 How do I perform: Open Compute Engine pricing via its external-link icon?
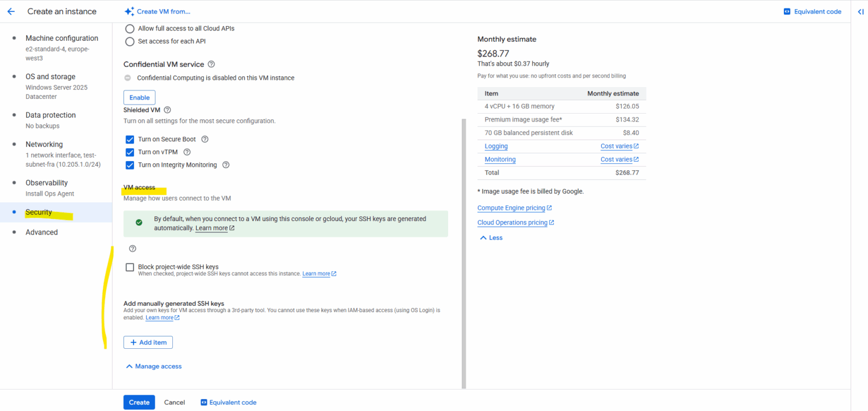coord(549,207)
